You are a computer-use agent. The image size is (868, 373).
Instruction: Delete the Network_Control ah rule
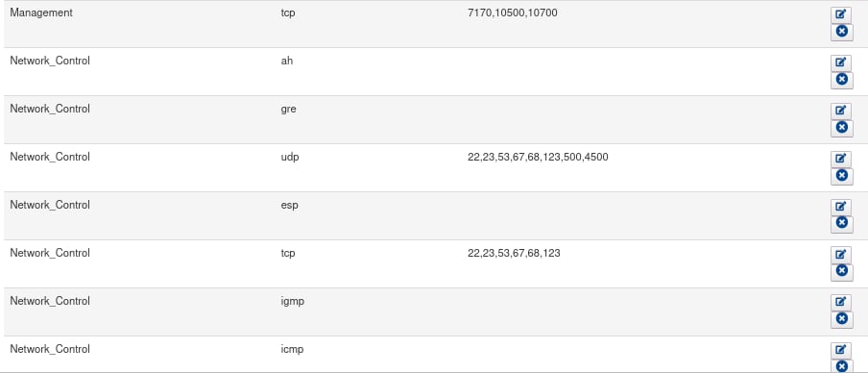pyautogui.click(x=841, y=80)
